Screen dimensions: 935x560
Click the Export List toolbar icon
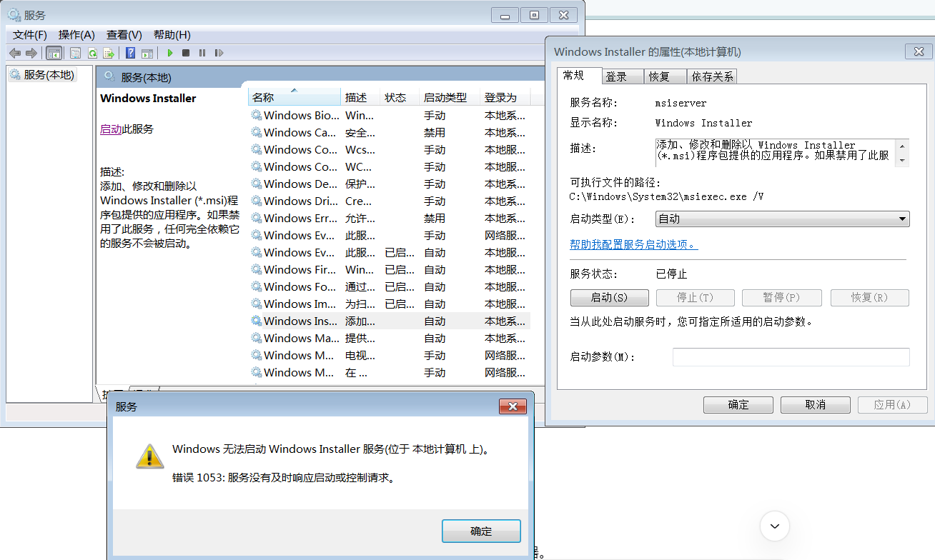[x=109, y=53]
